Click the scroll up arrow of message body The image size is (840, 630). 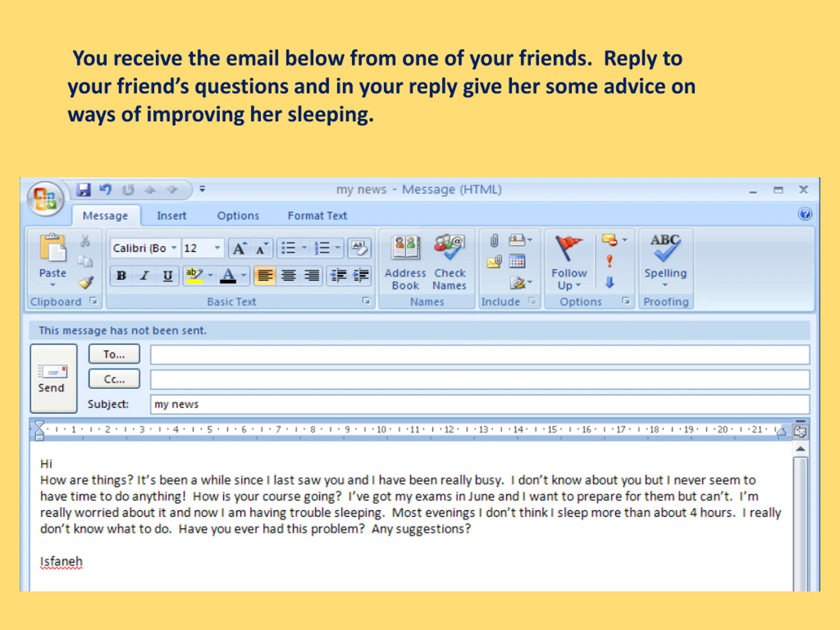tap(801, 449)
